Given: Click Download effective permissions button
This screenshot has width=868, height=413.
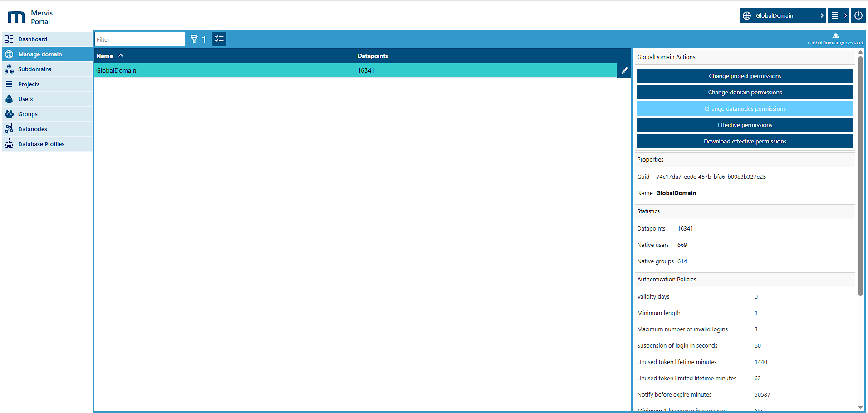Looking at the screenshot, I should pos(745,141).
